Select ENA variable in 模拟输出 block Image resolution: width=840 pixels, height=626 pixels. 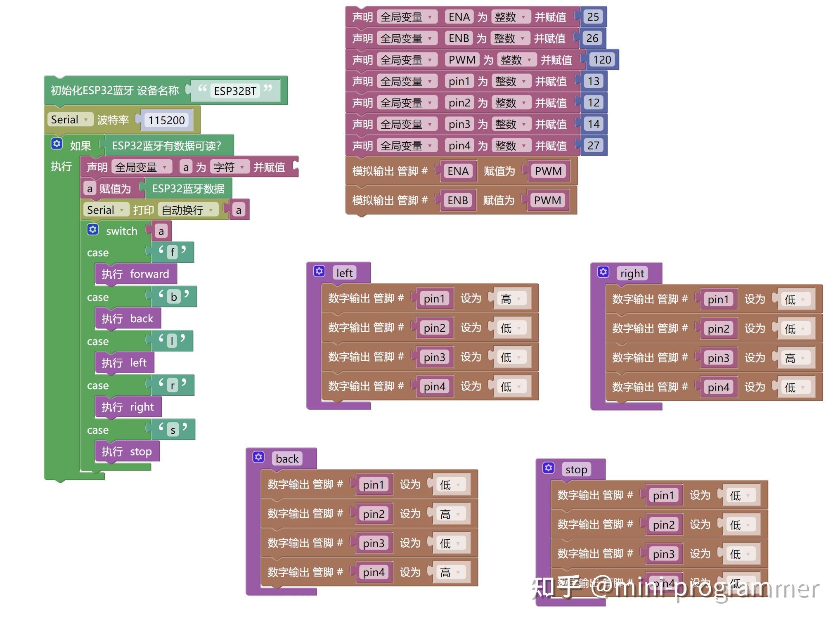pos(458,171)
